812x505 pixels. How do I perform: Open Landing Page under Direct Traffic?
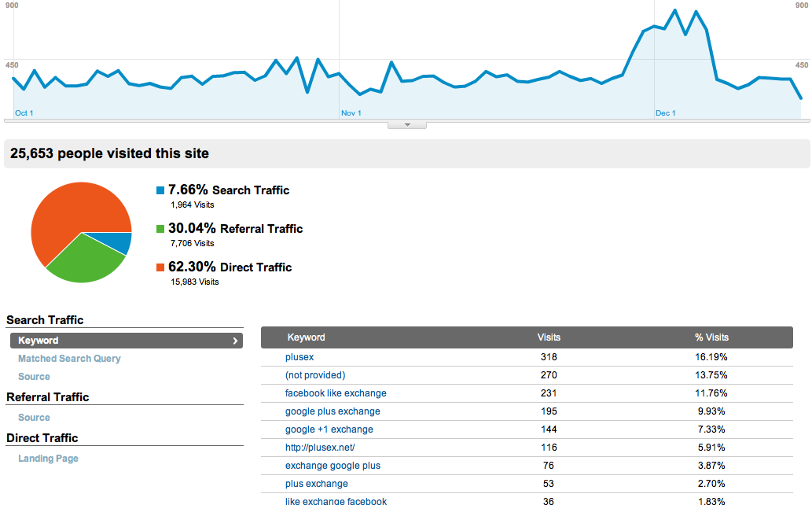pos(48,459)
